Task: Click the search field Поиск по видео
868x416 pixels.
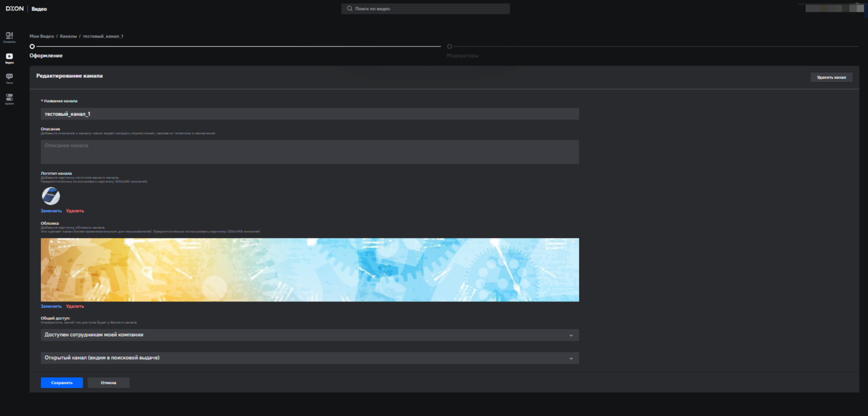Action: point(425,9)
